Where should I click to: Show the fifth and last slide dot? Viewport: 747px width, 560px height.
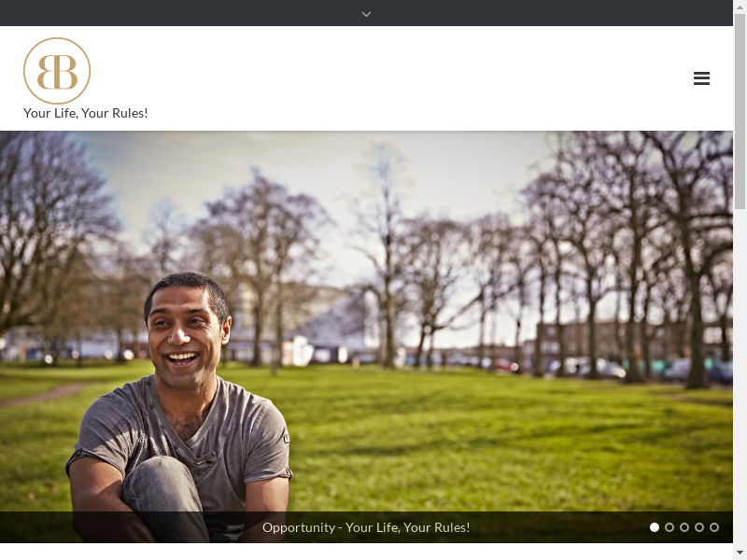click(714, 527)
